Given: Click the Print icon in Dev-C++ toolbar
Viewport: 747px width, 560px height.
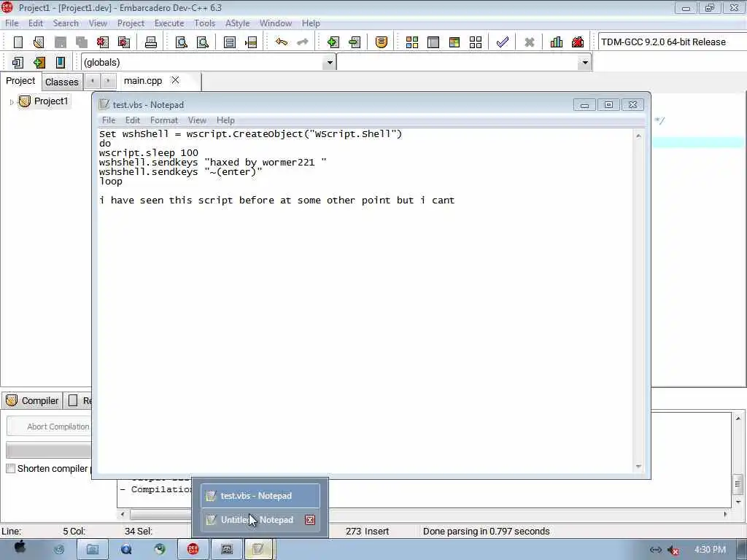Looking at the screenshot, I should 151,42.
